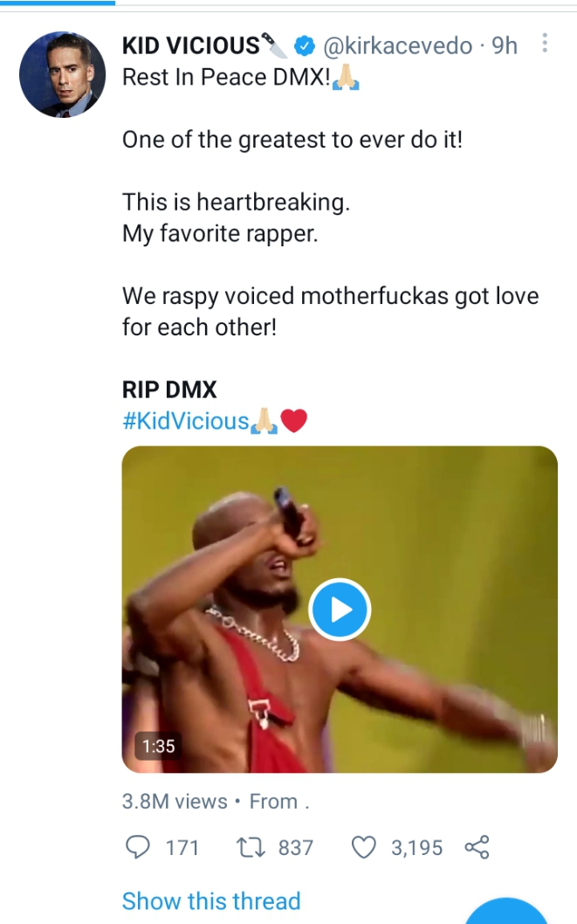Select the blue active tab indicator bar
Screen dimensions: 577x924
click(x=58, y=3)
